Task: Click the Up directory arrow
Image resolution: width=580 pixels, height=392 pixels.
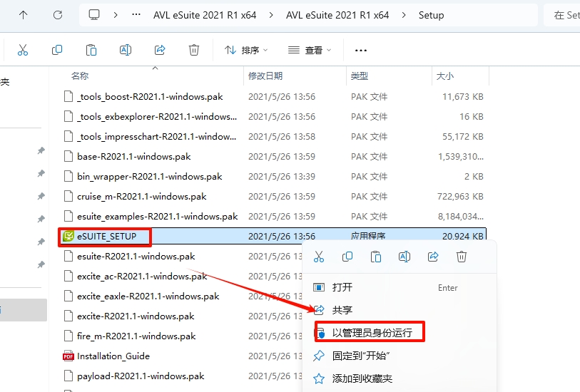Action: click(23, 15)
